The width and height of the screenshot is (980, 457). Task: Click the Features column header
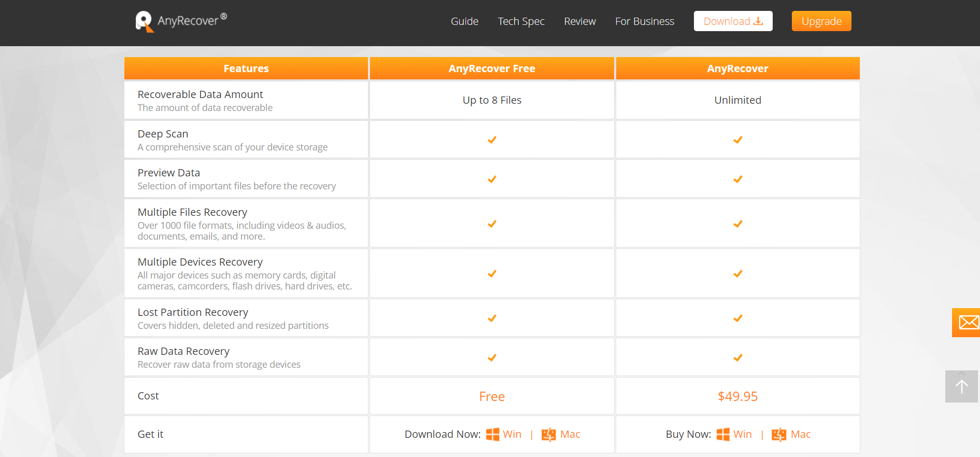pyautogui.click(x=246, y=68)
